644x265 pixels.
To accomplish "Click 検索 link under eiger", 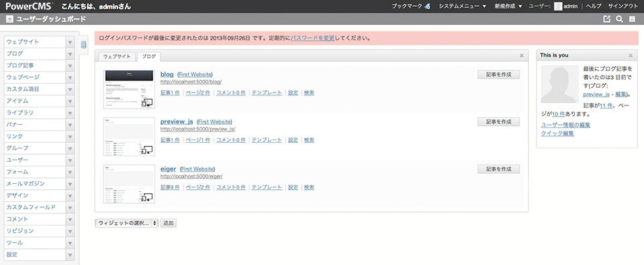I will pos(310,187).
